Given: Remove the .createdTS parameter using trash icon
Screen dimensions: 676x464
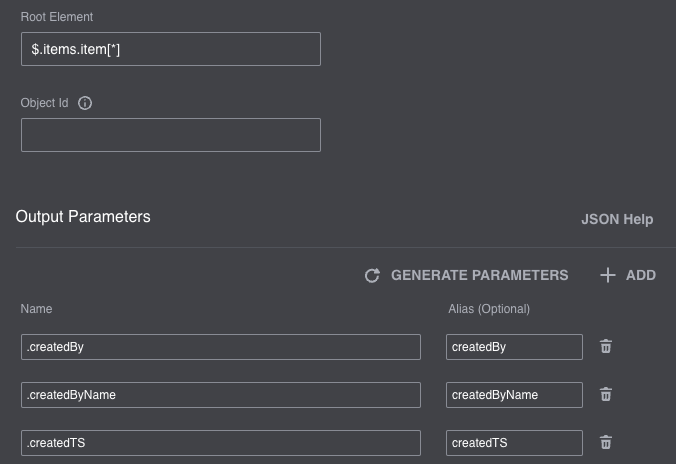Looking at the screenshot, I should pyautogui.click(x=606, y=443).
